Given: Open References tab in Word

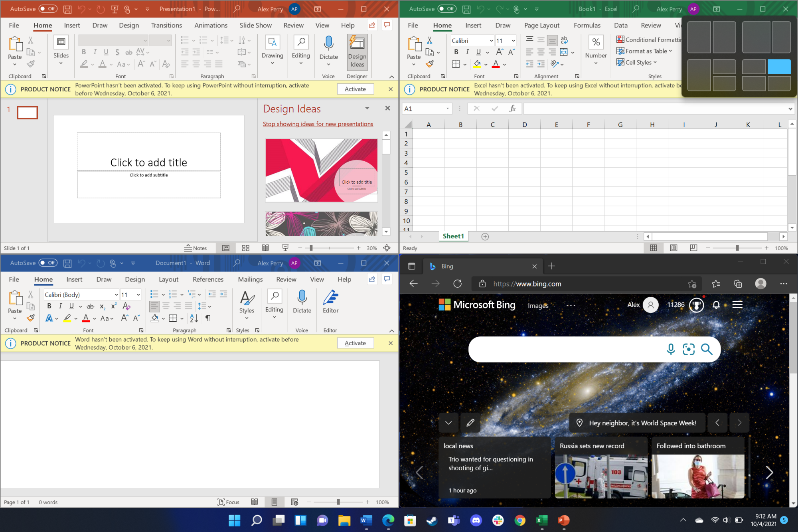Looking at the screenshot, I should [208, 279].
